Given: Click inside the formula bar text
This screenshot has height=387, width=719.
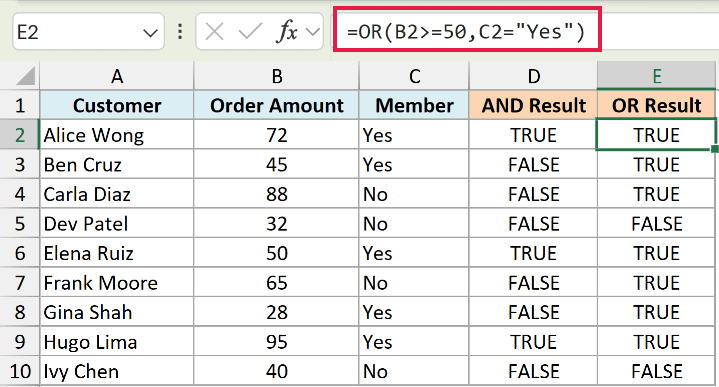Looking at the screenshot, I should (466, 32).
